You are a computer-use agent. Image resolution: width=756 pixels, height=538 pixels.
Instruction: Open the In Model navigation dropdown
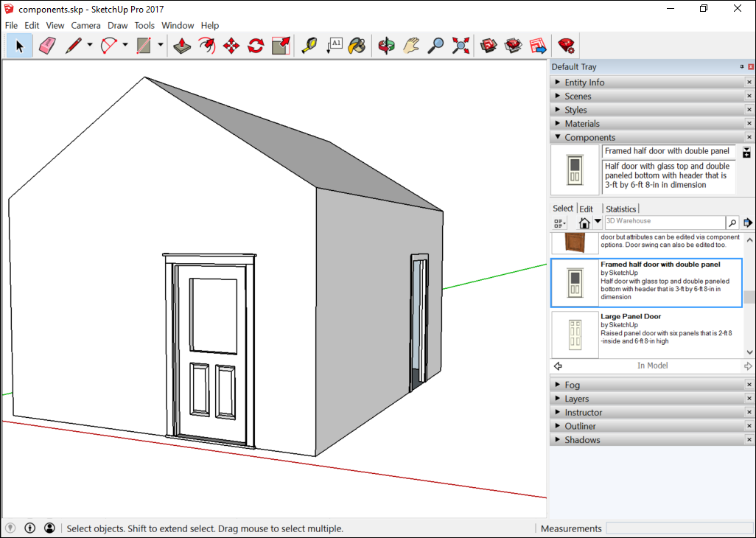598,222
